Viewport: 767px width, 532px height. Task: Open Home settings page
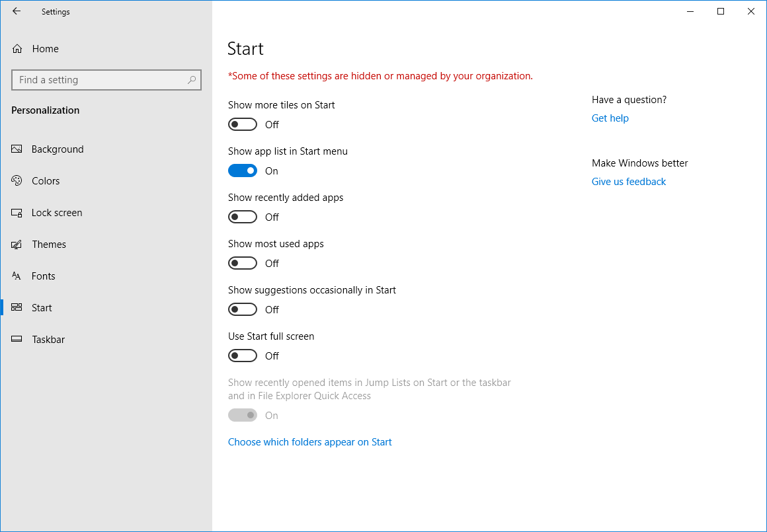(106, 49)
